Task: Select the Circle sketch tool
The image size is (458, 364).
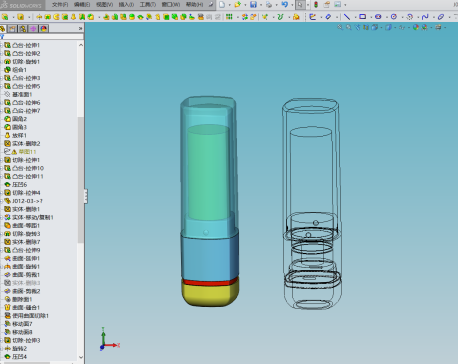Action: click(x=394, y=17)
